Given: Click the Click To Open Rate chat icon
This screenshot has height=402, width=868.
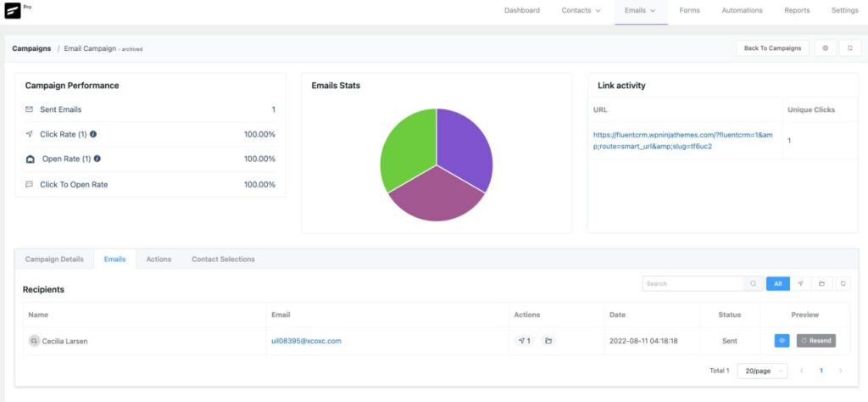Looking at the screenshot, I should coord(30,184).
